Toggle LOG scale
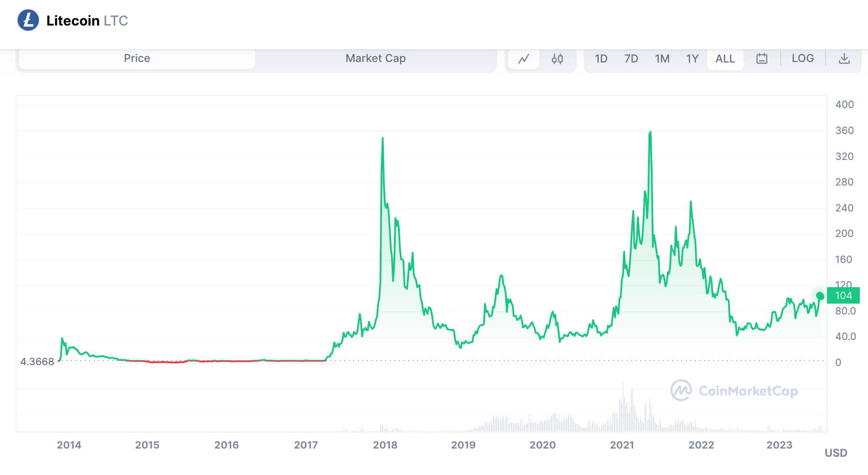Screen dimensions: 868x475 (803, 58)
